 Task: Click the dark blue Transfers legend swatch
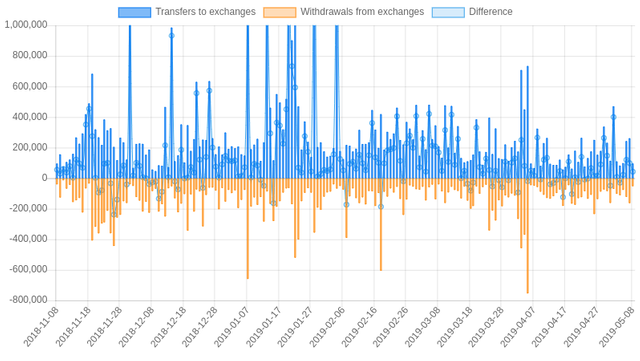click(x=134, y=12)
